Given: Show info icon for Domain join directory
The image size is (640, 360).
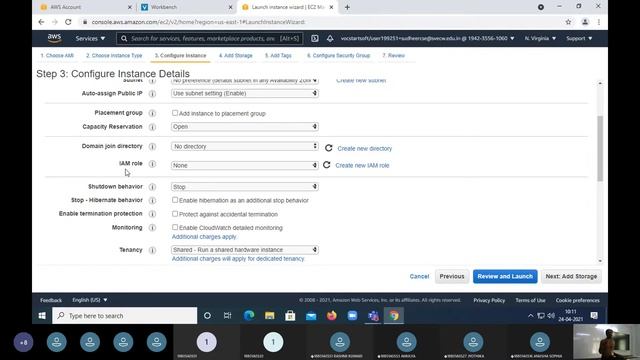Looking at the screenshot, I should point(152,146).
